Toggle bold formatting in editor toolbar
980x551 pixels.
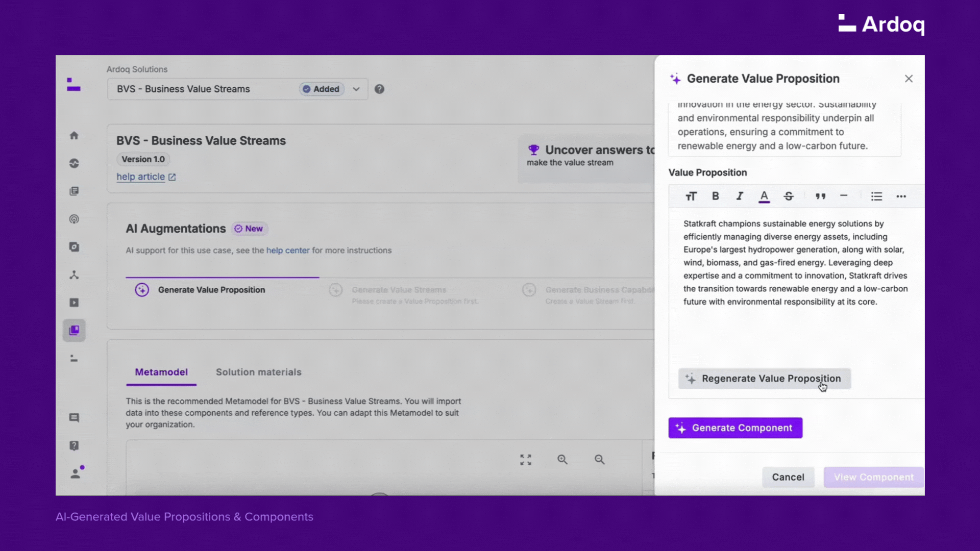[x=716, y=196]
